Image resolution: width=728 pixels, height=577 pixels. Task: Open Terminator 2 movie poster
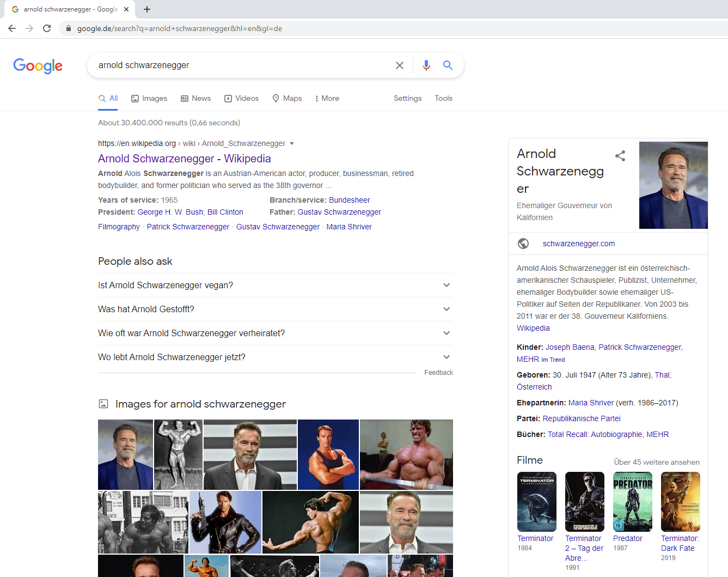point(585,502)
